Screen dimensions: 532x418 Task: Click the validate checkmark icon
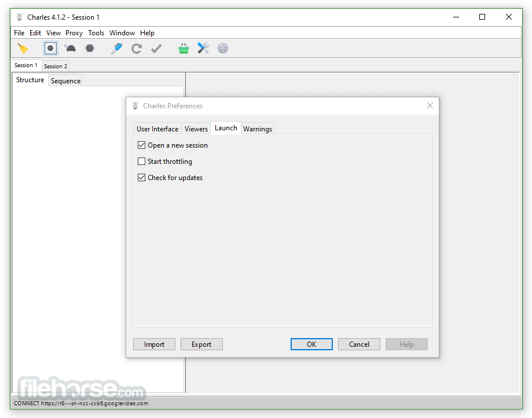tap(156, 49)
